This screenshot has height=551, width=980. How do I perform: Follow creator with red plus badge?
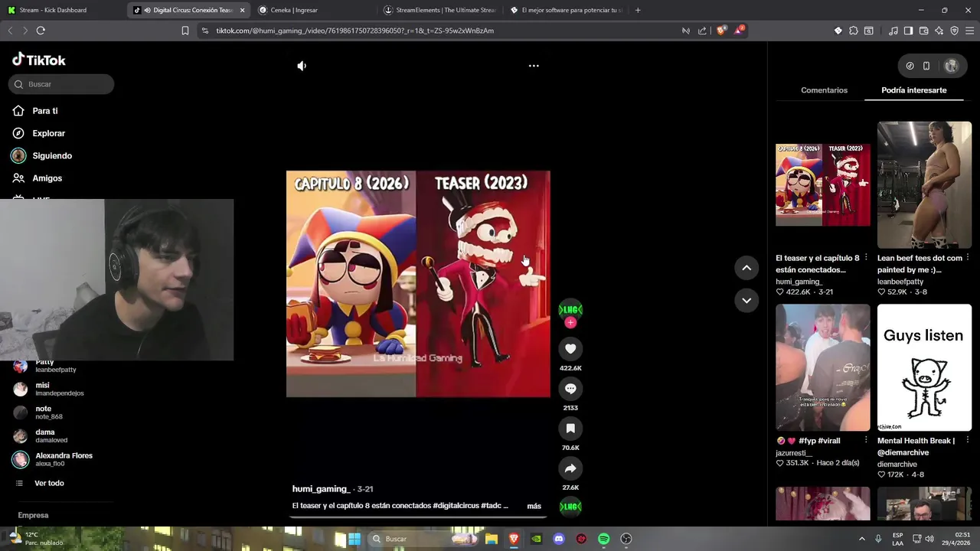[570, 323]
